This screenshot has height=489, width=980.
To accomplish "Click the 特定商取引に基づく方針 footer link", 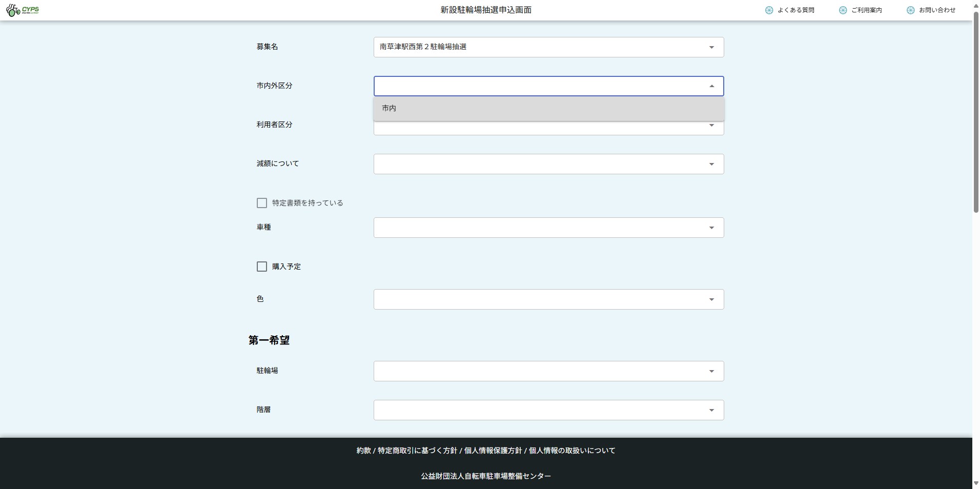I will tap(417, 451).
